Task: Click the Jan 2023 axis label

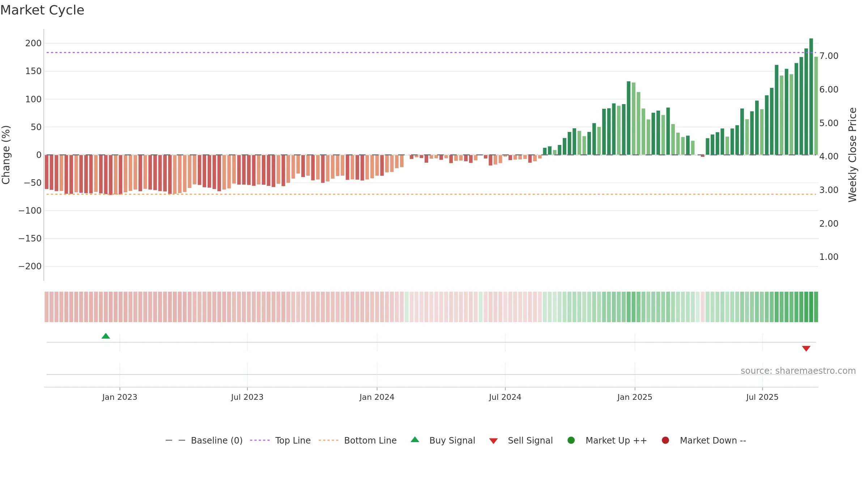Action: pyautogui.click(x=120, y=397)
